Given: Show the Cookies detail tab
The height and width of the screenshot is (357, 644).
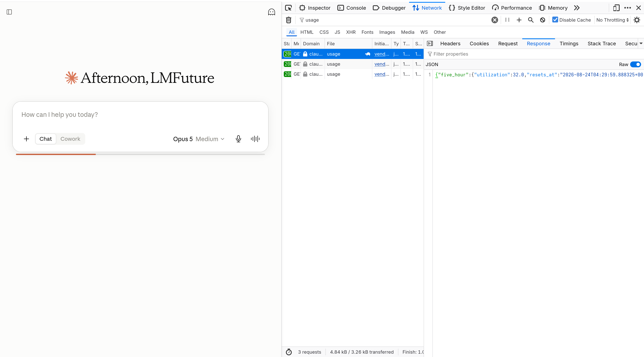Looking at the screenshot, I should [x=479, y=43].
